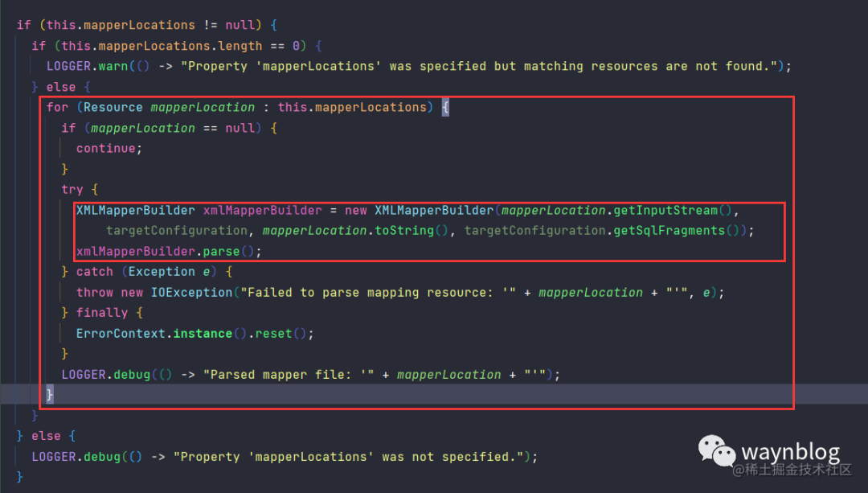This screenshot has height=493, width=868.
Task: Click the highlighted closing brace on the current line
Action: [x=50, y=394]
